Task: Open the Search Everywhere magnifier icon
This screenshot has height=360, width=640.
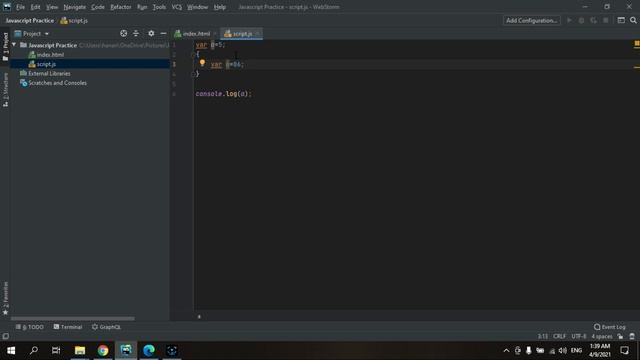Action: [x=633, y=20]
